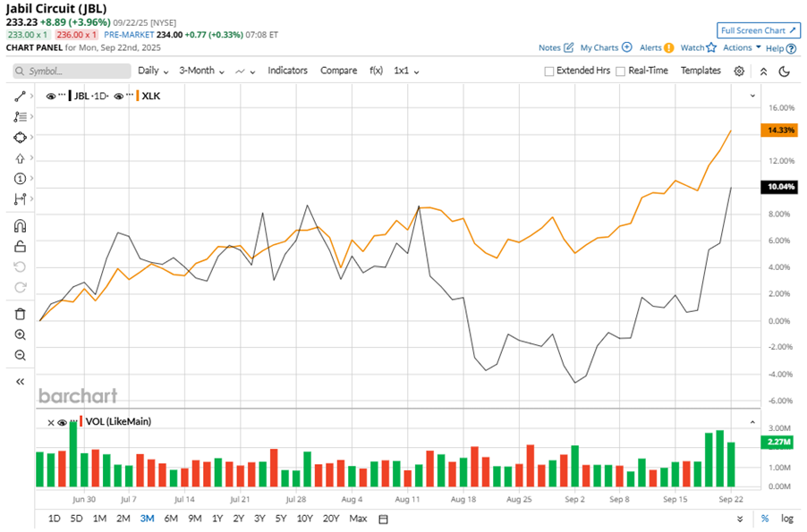Screen dimensions: 807x532
Task: Click the Notes edit icon
Action: pos(569,47)
